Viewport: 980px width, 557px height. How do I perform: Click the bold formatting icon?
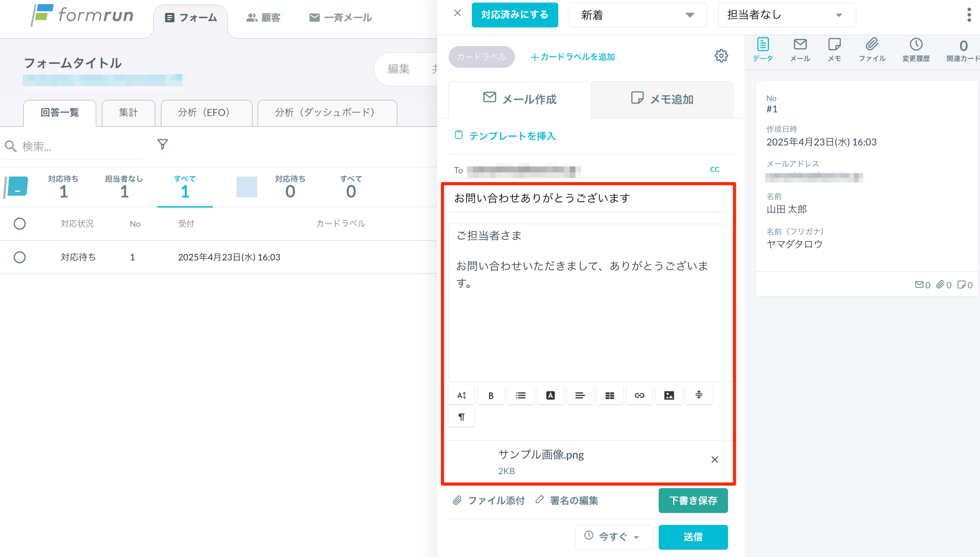tap(491, 395)
